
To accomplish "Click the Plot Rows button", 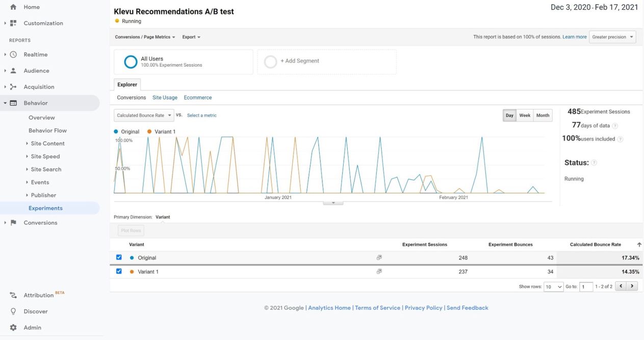I will click(131, 230).
